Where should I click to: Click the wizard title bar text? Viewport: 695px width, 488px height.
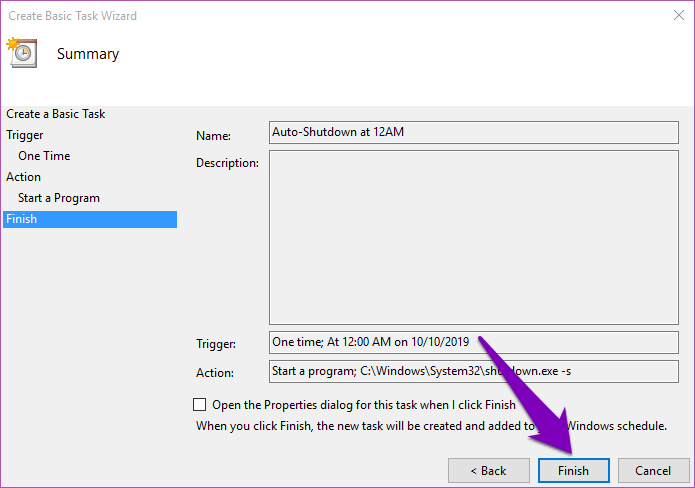73,16
